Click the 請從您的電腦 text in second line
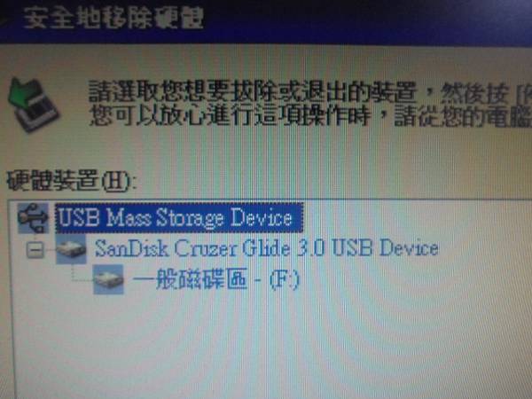532x399 pixels. point(462,117)
